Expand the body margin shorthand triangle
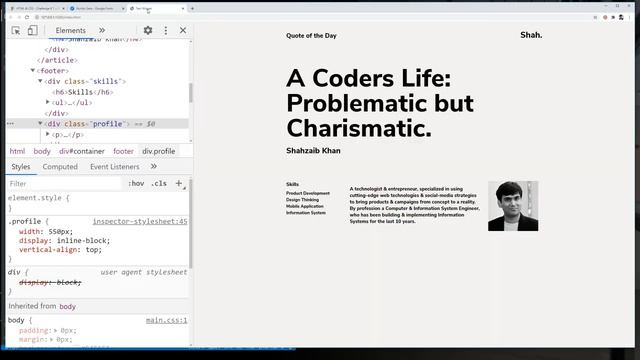640x360 pixels. click(52, 339)
